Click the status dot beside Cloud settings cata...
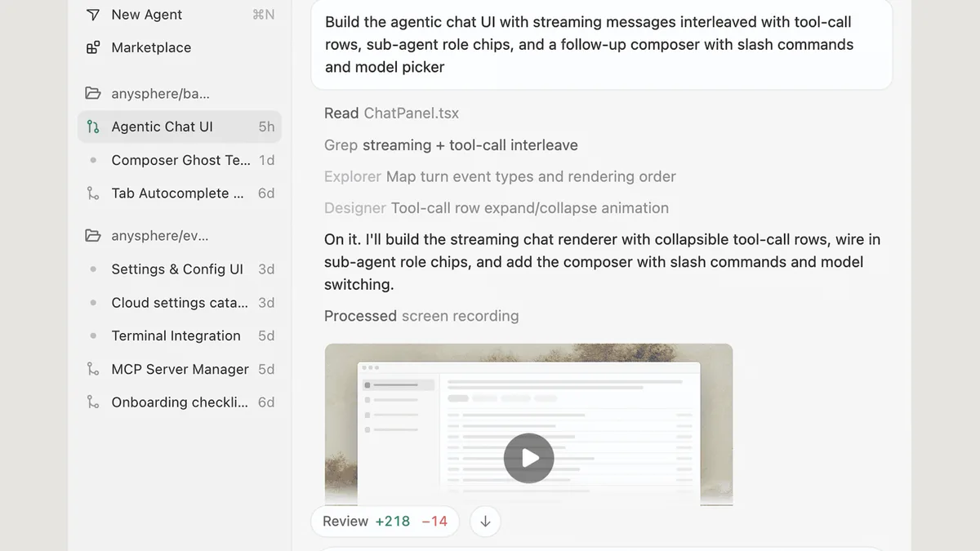 [93, 303]
